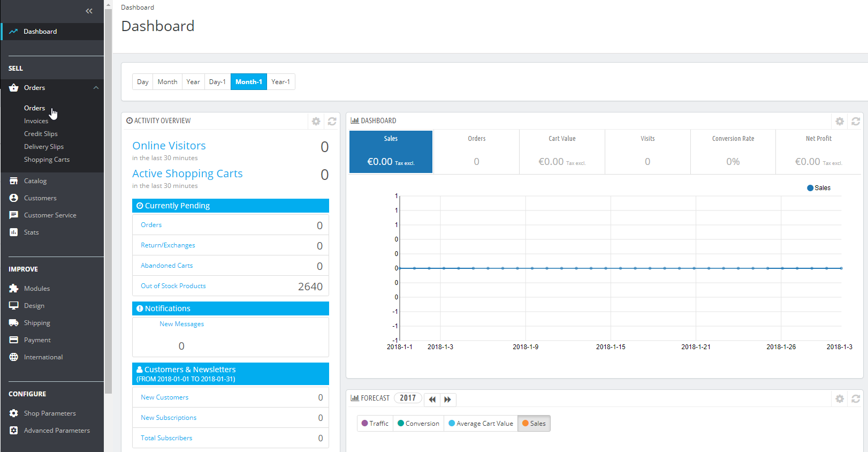Open Invoices under Orders submenu
The height and width of the screenshot is (452, 868).
[36, 121]
